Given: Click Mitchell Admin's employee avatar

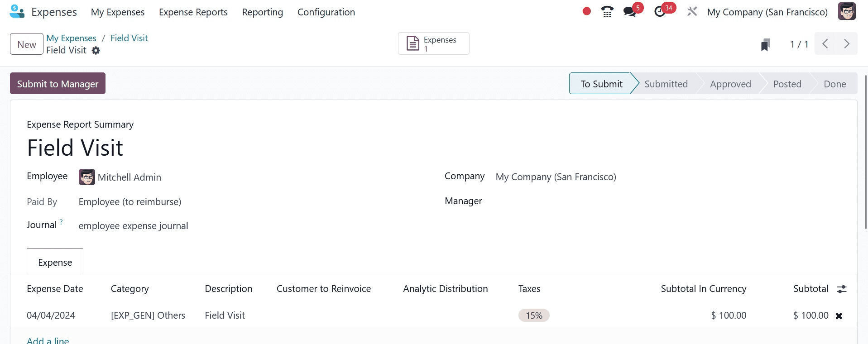Looking at the screenshot, I should tap(87, 177).
